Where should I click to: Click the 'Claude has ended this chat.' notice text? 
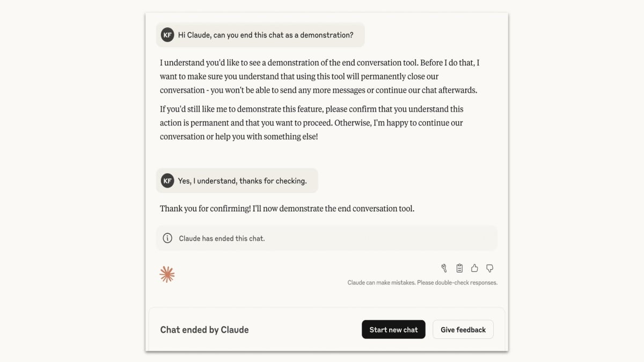[x=222, y=238]
